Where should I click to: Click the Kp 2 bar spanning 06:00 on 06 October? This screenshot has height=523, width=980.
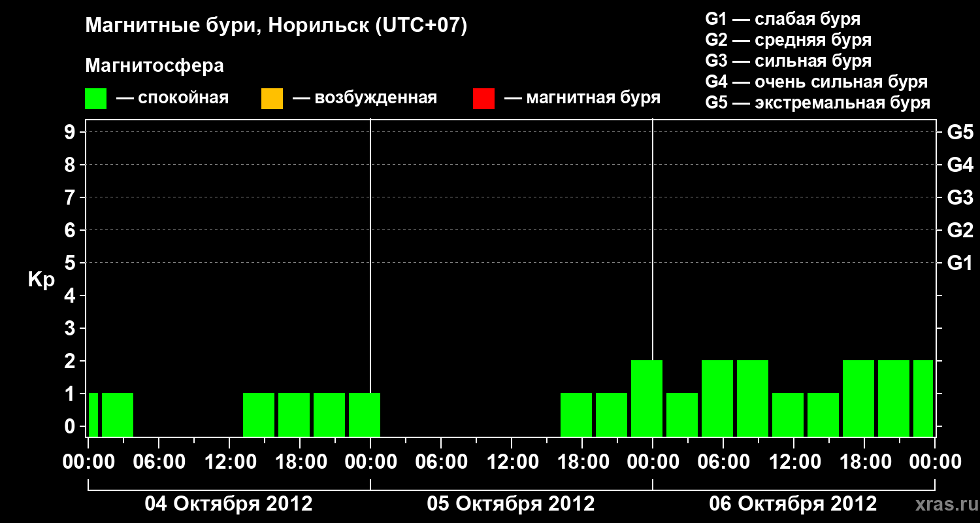tap(717, 398)
